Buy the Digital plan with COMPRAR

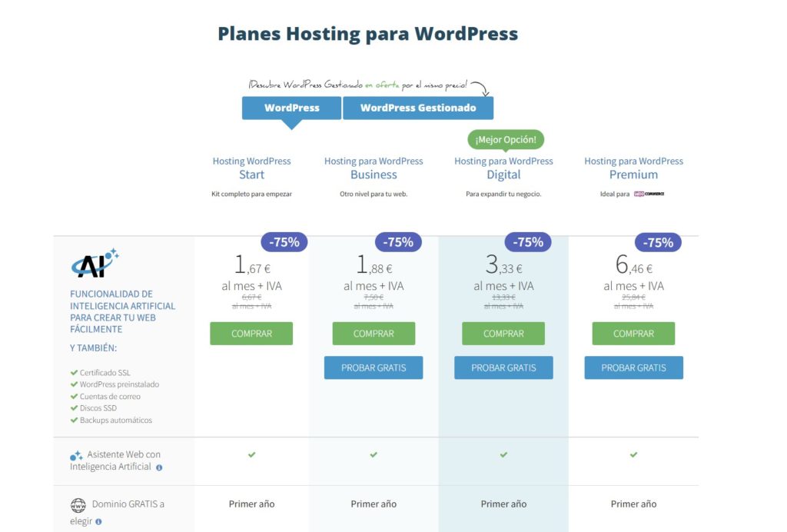click(503, 334)
